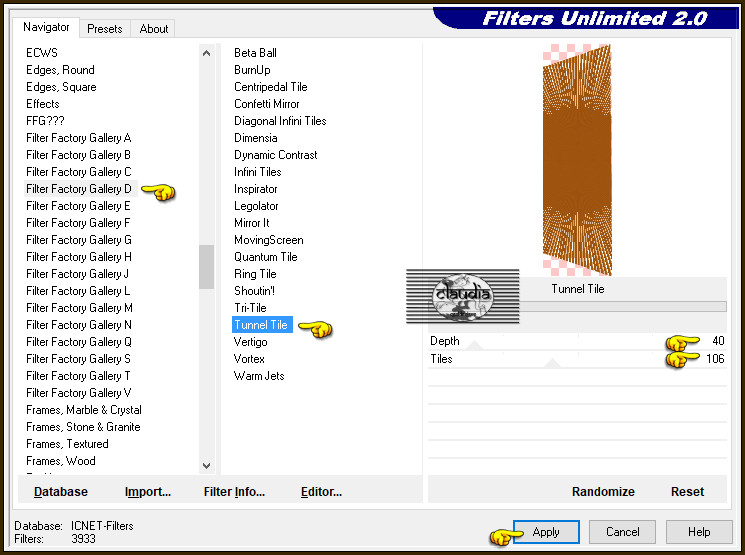745x555 pixels.
Task: Open the Editor... button
Action: (x=321, y=492)
